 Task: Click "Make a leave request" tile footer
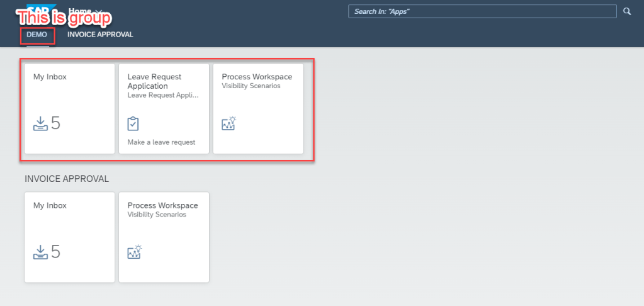[x=161, y=142]
